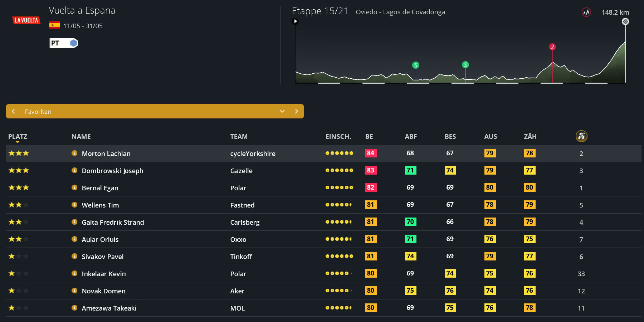Go to next list with right chevron
644x322 pixels.
(x=296, y=111)
